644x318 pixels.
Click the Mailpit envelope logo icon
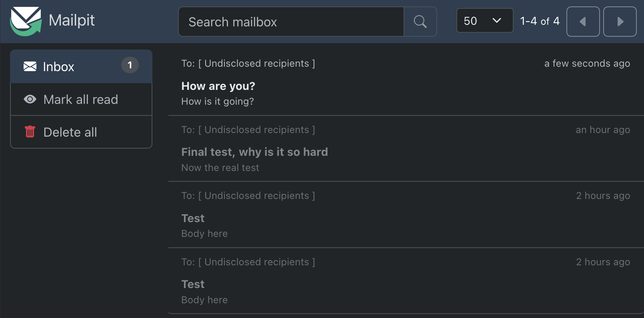(25, 19)
